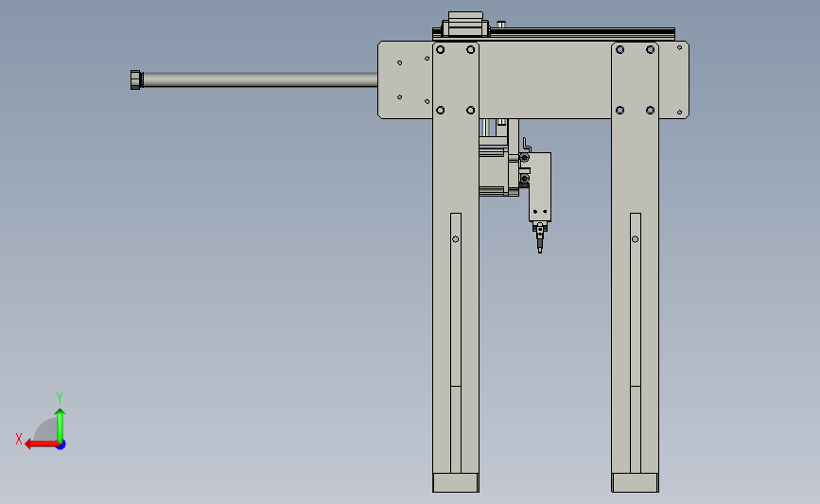
Task: Select the servo motor beneath the cross plate
Action: [x=495, y=171]
